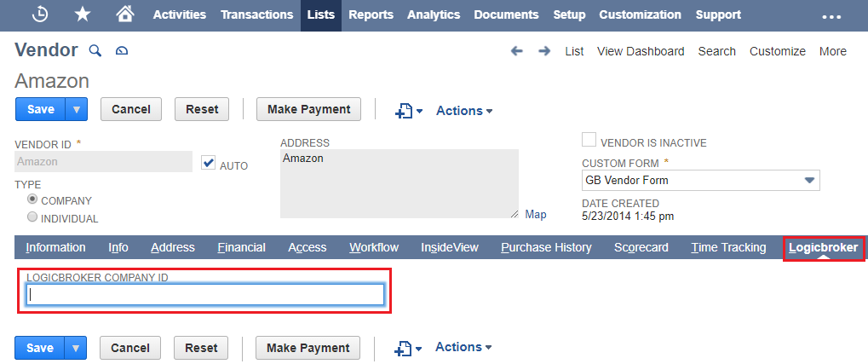The image size is (868, 364).
Task: Go to the Home icon
Action: pos(125,14)
